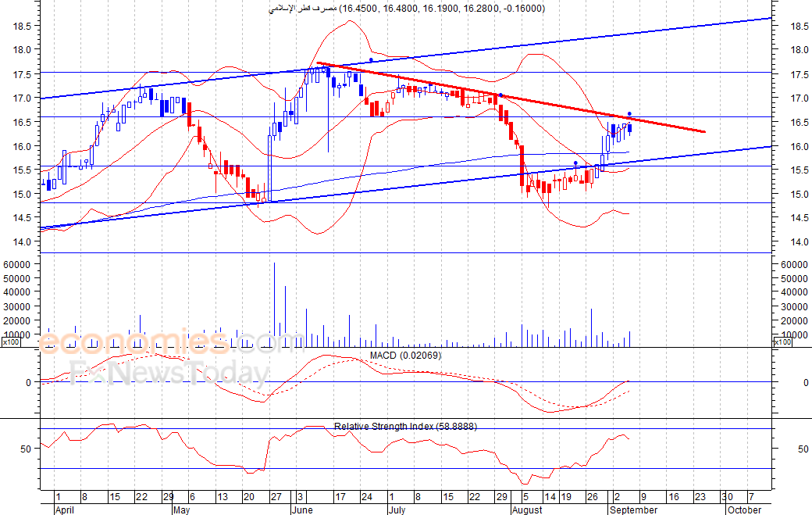
Task: Click date label 30 on the time axis
Action: pos(727,497)
